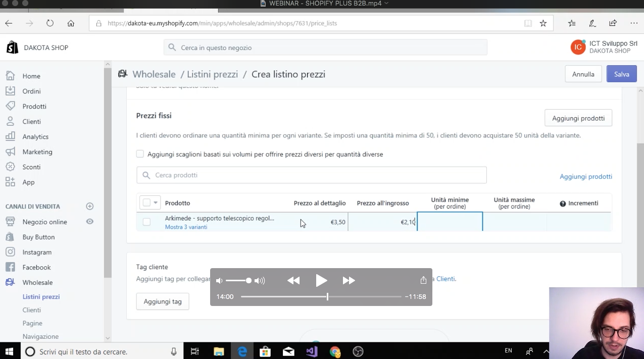Go to Listini prezzi breadcrumb link
The width and height of the screenshot is (644, 359).
(212, 74)
